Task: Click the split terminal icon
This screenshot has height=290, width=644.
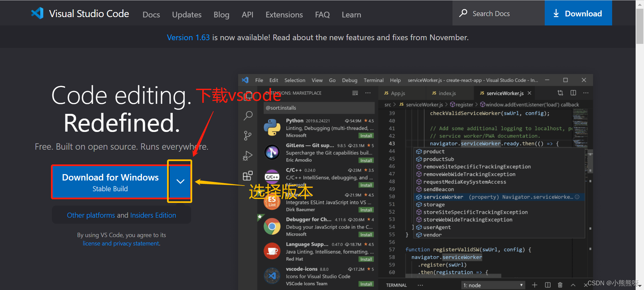Action: (548, 285)
